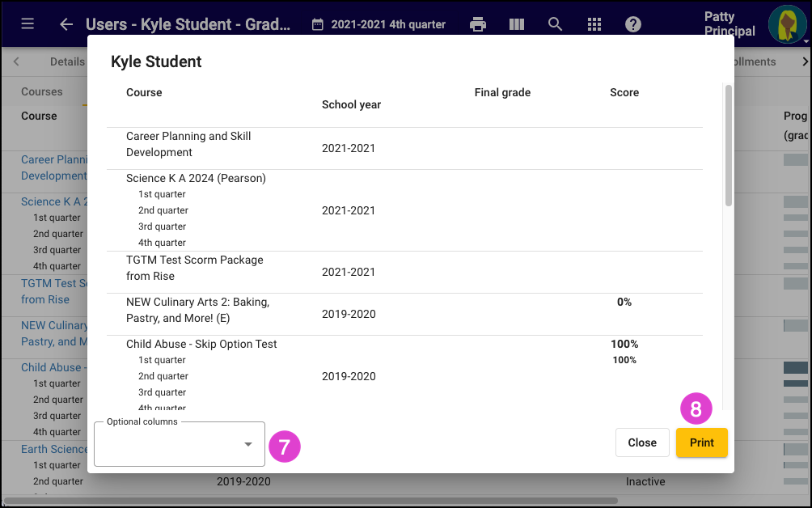Click the Users - Kyle Student page title

[x=188, y=24]
